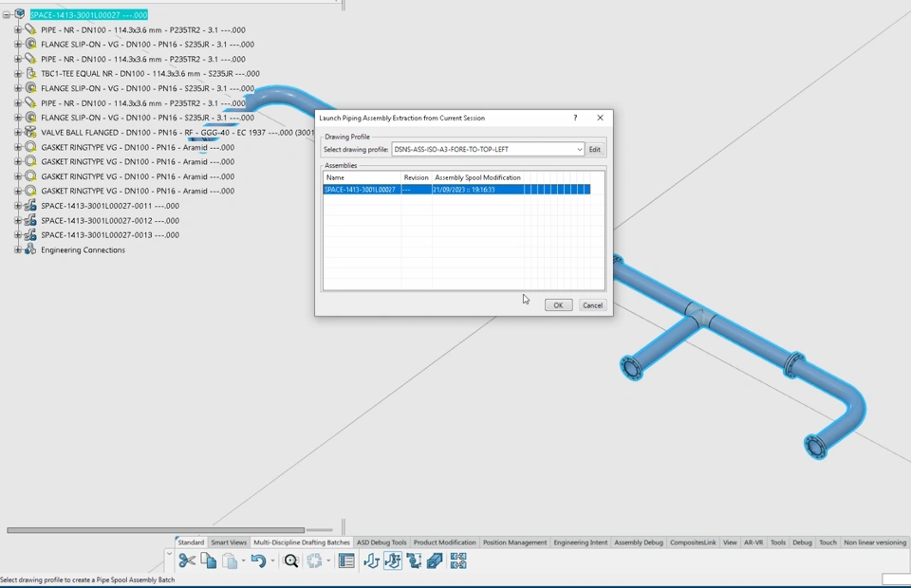
Task: Open the Select drawing profile combo box
Action: 488,149
